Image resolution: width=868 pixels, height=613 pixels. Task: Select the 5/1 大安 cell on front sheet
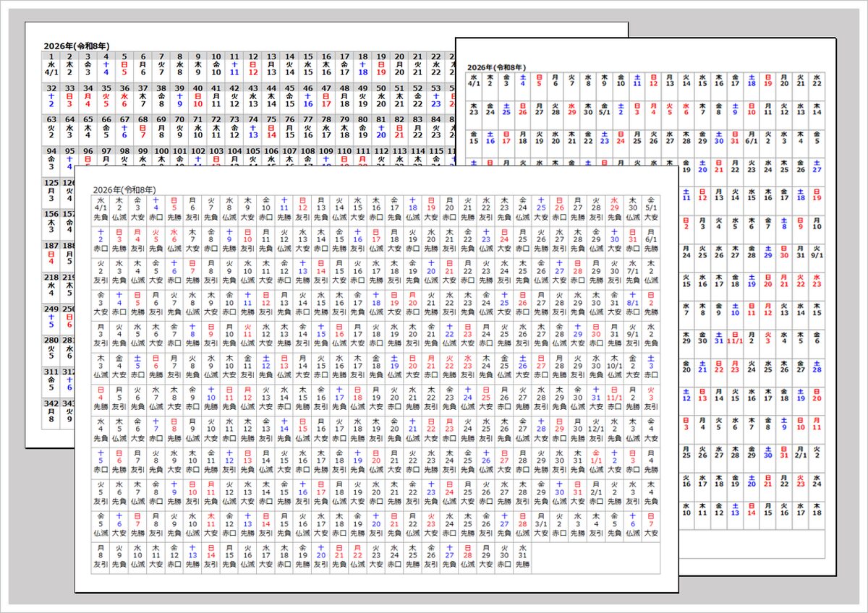(x=650, y=208)
